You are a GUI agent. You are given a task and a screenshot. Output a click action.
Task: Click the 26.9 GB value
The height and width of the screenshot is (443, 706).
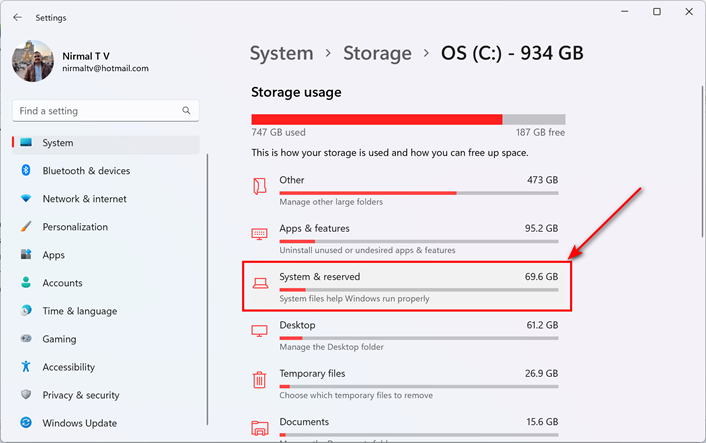point(541,373)
